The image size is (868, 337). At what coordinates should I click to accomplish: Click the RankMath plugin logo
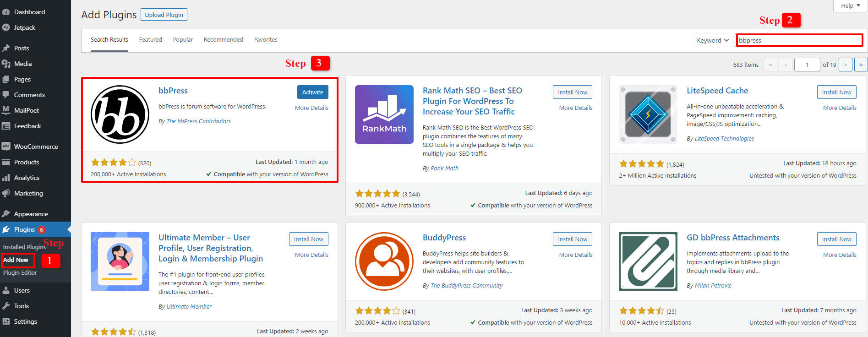tap(384, 114)
